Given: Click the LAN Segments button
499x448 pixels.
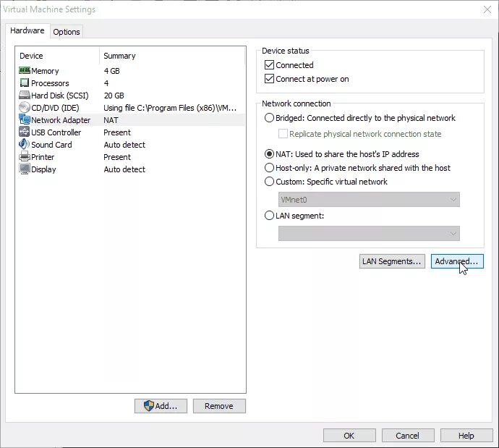Looking at the screenshot, I should [392, 261].
